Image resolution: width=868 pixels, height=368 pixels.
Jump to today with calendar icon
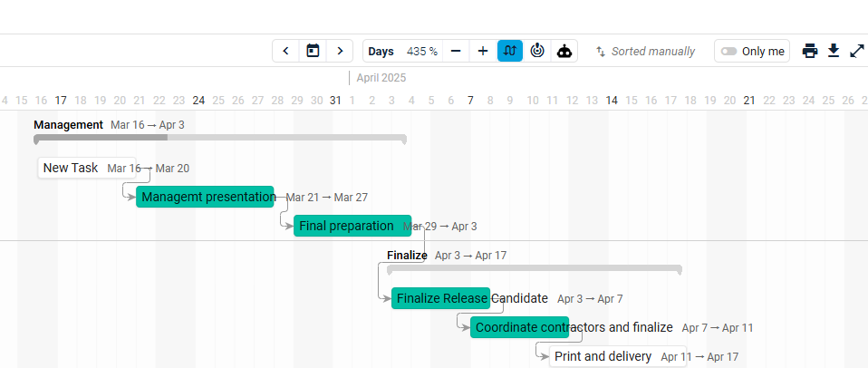[x=313, y=51]
